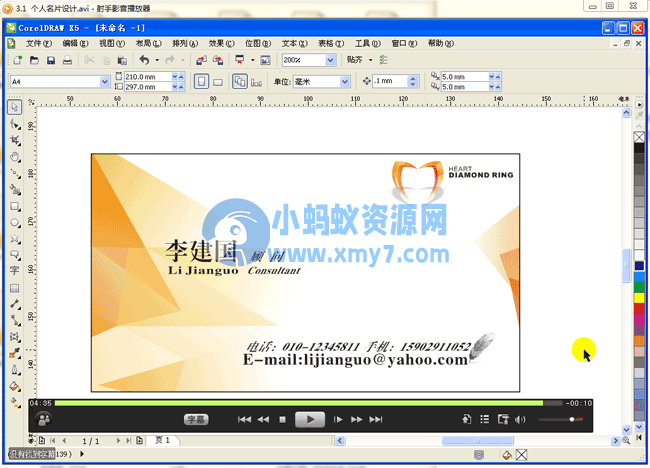Choose portrait page orientation
650x468 pixels.
tap(201, 82)
